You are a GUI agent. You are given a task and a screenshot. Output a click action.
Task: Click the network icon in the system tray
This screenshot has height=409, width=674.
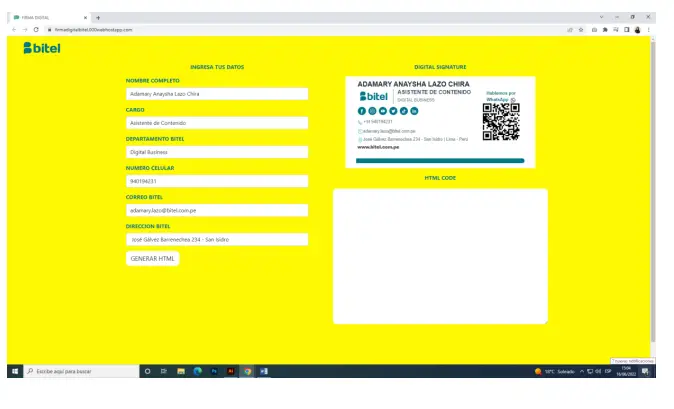click(590, 371)
